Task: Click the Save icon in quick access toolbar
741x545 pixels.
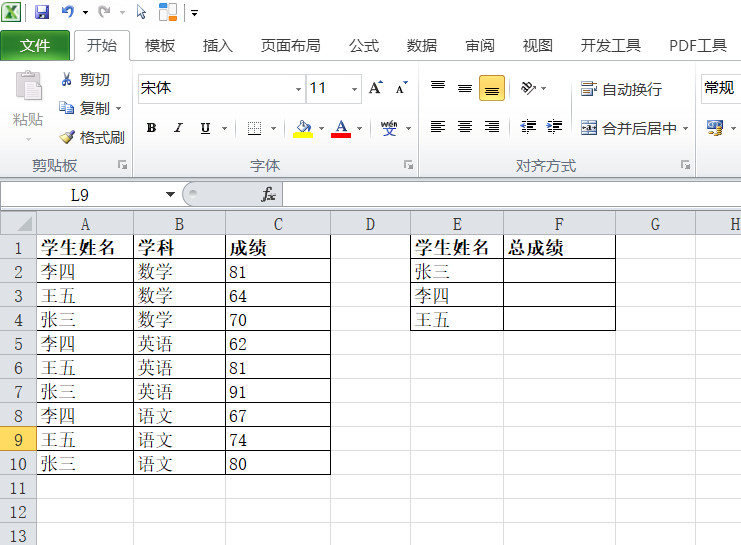Action: (42, 12)
